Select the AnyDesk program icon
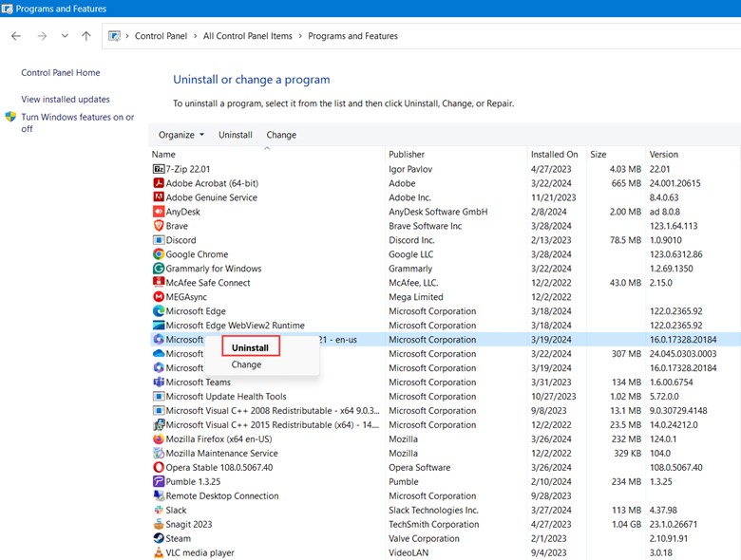 point(159,212)
